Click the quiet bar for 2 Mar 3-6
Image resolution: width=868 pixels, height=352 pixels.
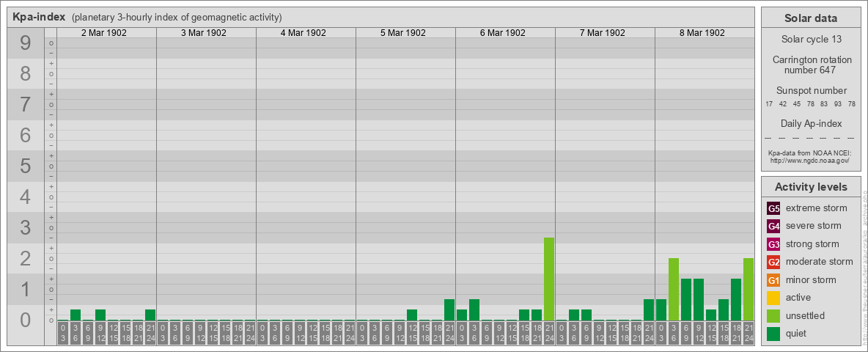(76, 315)
